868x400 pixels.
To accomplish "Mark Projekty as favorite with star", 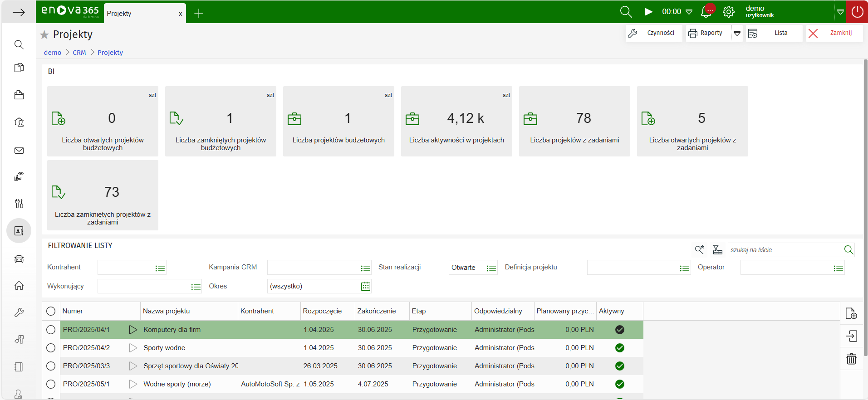I will pyautogui.click(x=44, y=35).
